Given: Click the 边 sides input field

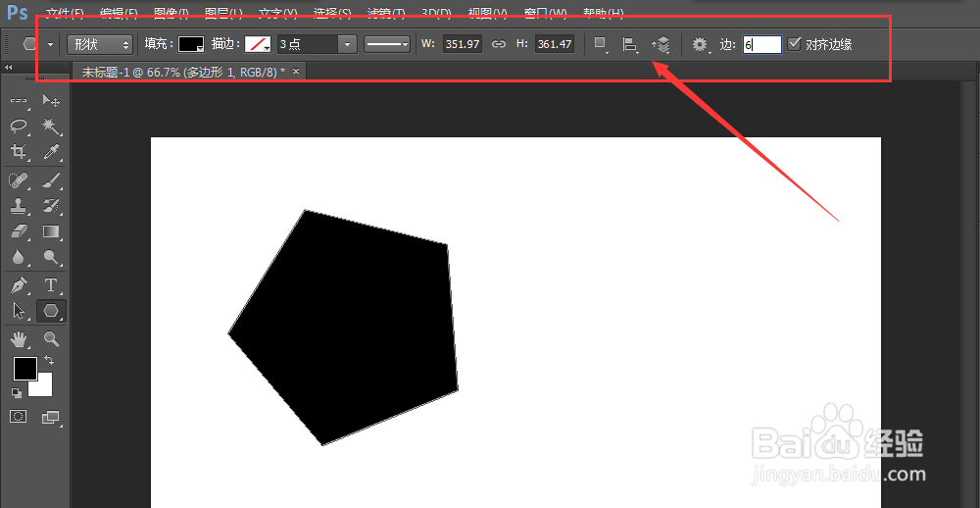Looking at the screenshot, I should coord(761,44).
